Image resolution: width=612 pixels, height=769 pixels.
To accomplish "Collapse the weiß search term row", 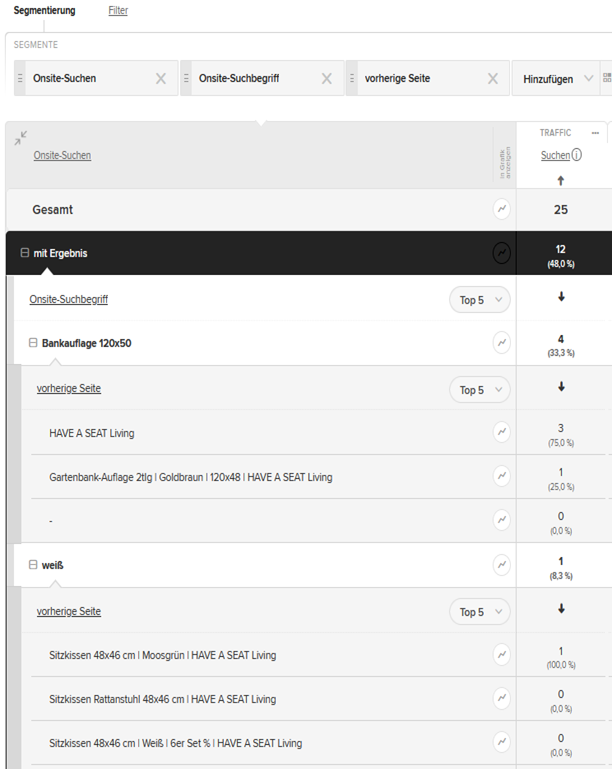I will tap(33, 565).
